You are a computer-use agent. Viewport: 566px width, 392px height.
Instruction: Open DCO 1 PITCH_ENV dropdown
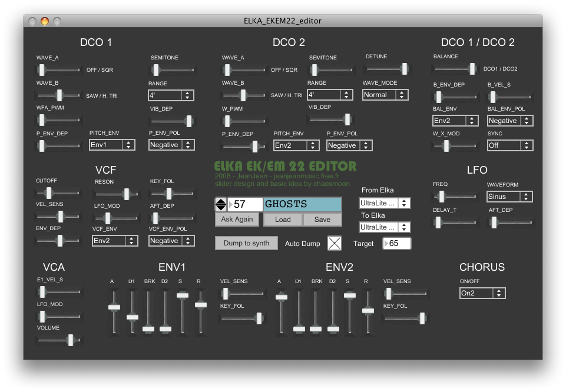112,145
